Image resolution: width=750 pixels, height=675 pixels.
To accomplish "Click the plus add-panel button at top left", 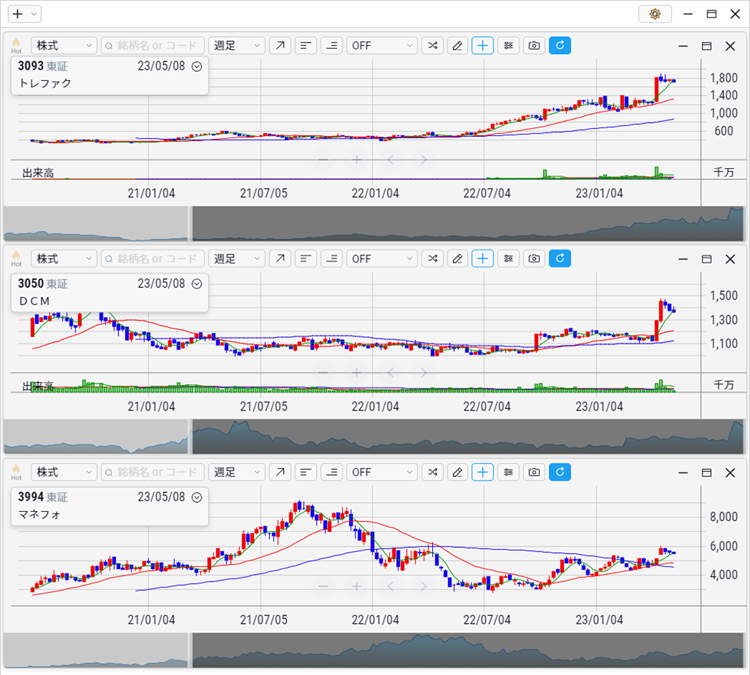I will (17, 14).
